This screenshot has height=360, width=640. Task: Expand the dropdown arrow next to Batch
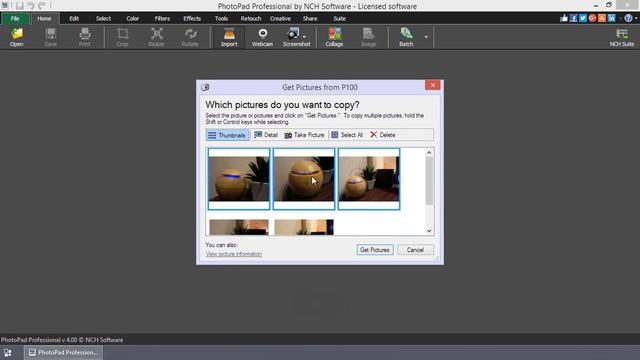tap(426, 37)
